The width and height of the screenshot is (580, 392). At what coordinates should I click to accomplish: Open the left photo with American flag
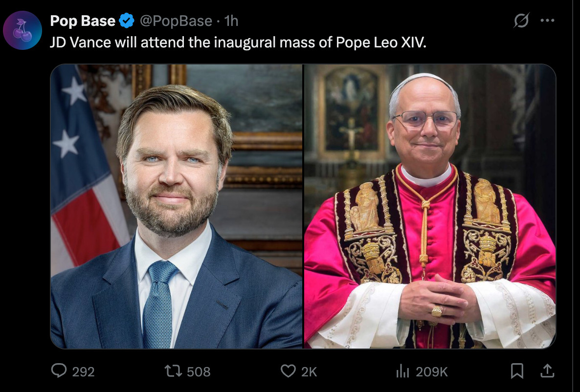click(x=177, y=206)
